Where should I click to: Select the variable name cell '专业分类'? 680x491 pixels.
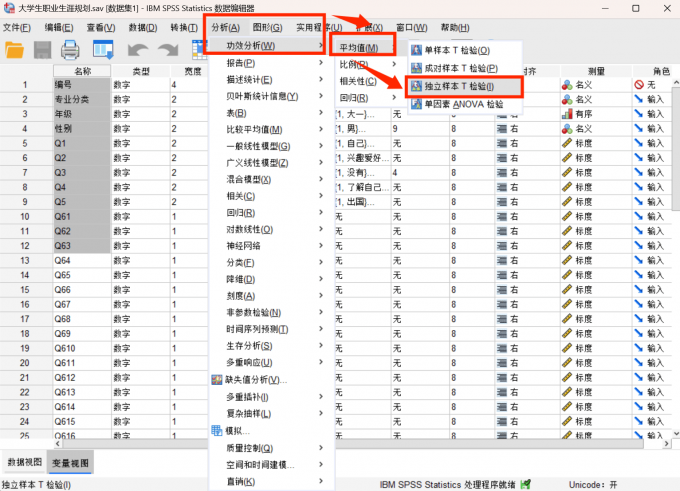(82, 99)
